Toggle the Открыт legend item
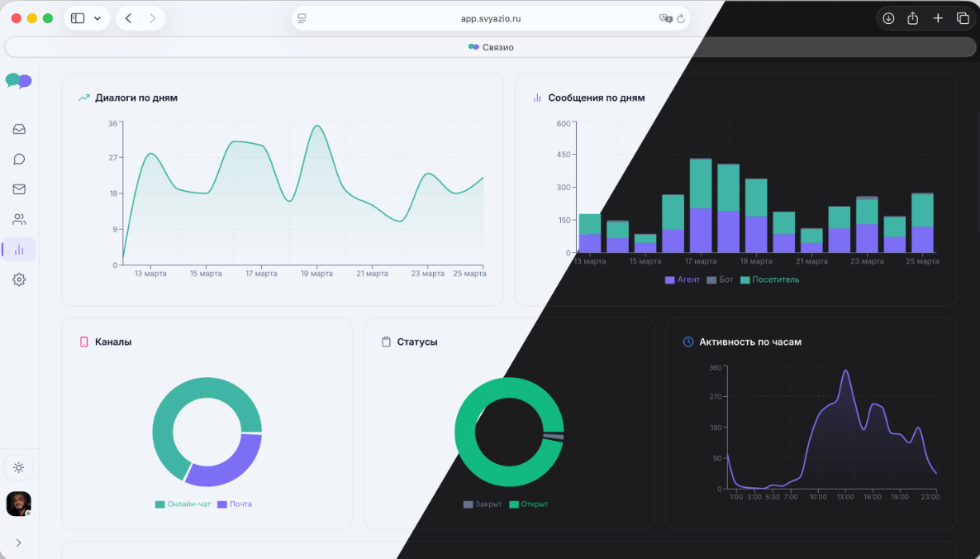 (529, 504)
